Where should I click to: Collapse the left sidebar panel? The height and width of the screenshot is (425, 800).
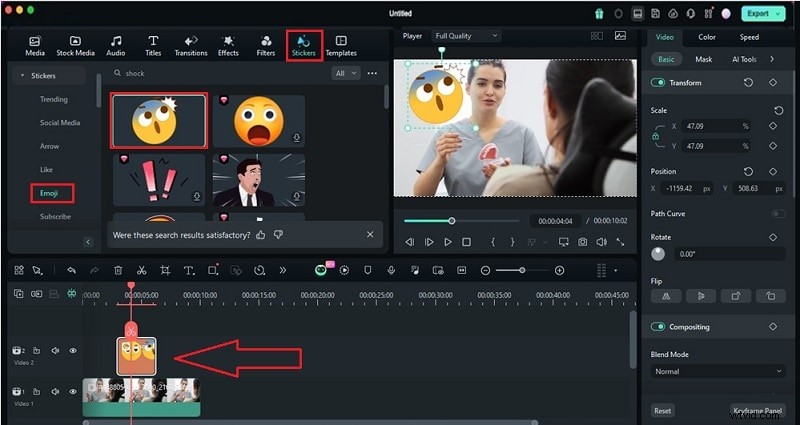click(88, 242)
